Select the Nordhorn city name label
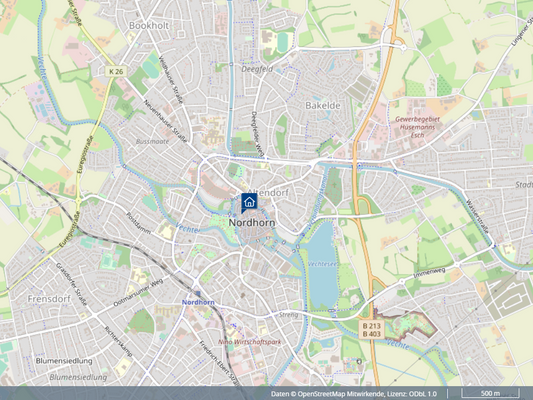533x400 pixels. [252, 223]
